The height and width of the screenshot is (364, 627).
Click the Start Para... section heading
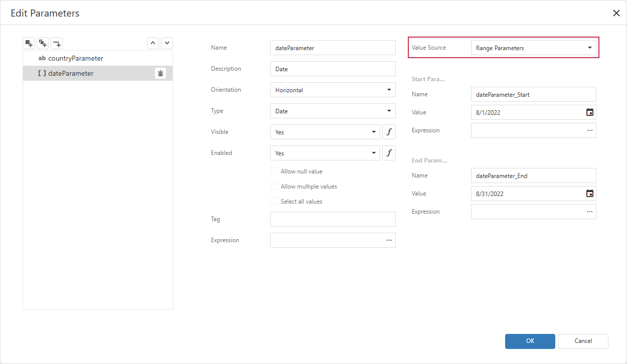pos(428,79)
